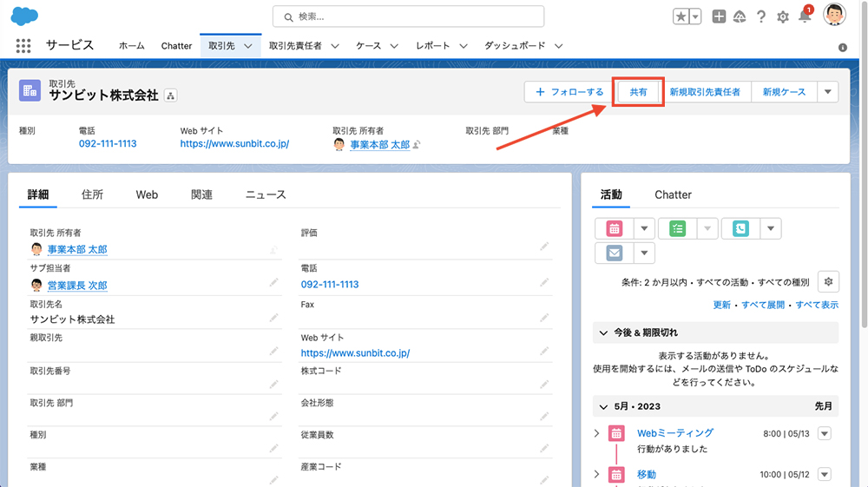Click the new task checklist icon
Screen dimensions: 868x487
coord(677,228)
